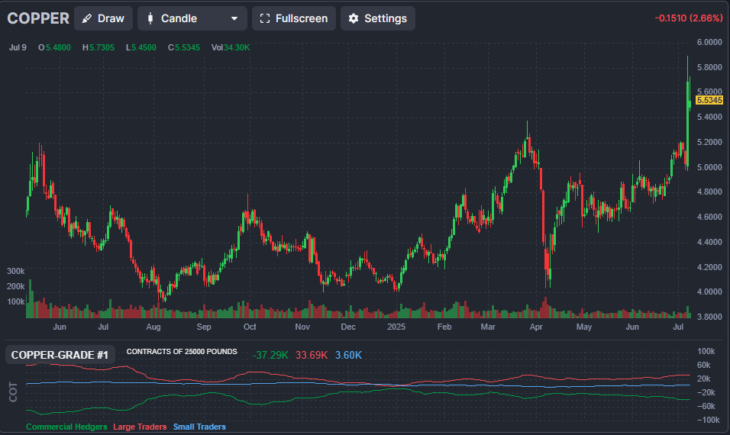
Task: Click the -0.1510 (2.66%) price change
Action: (x=689, y=18)
